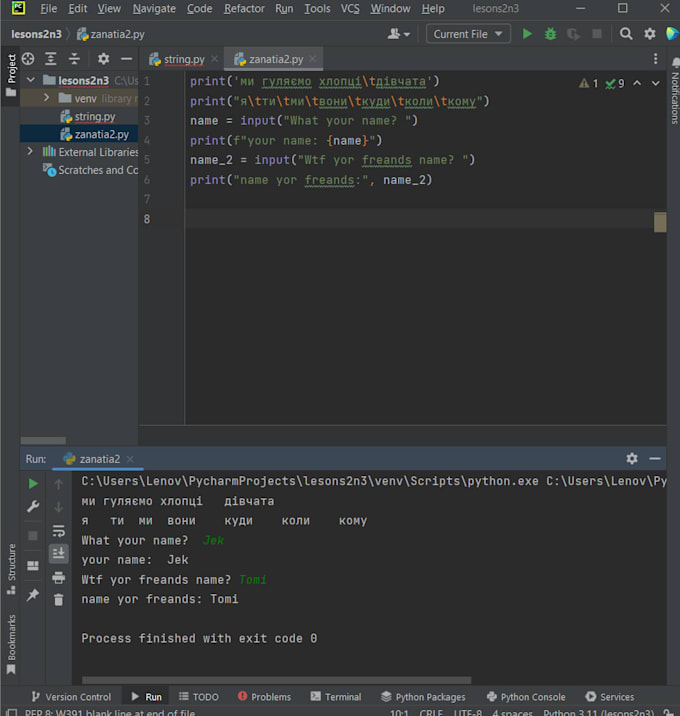Open Run panel settings gear

631,458
